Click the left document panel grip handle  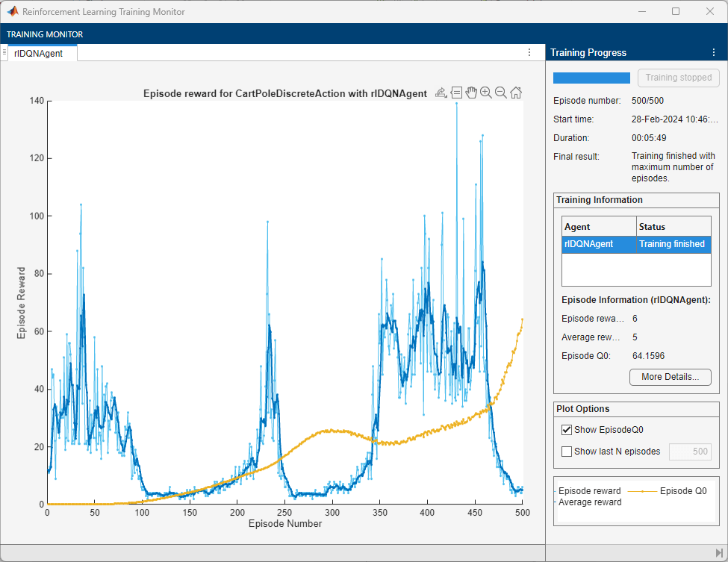pyautogui.click(x=4, y=52)
